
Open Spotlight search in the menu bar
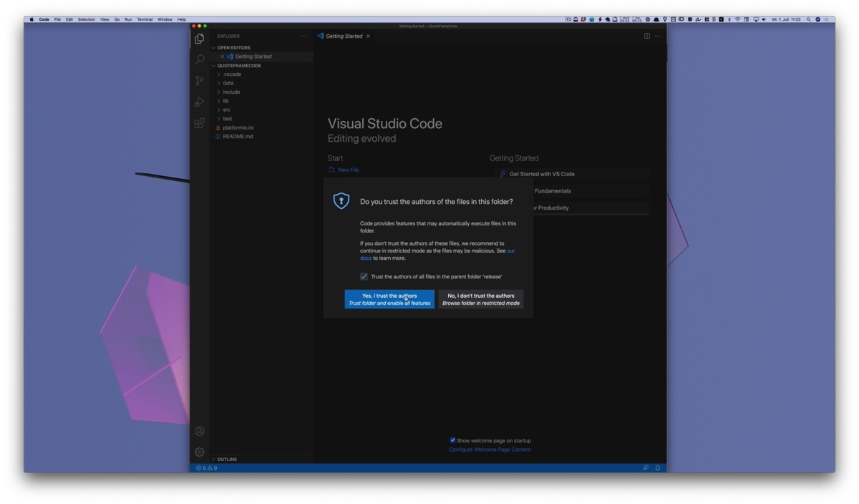click(x=809, y=19)
